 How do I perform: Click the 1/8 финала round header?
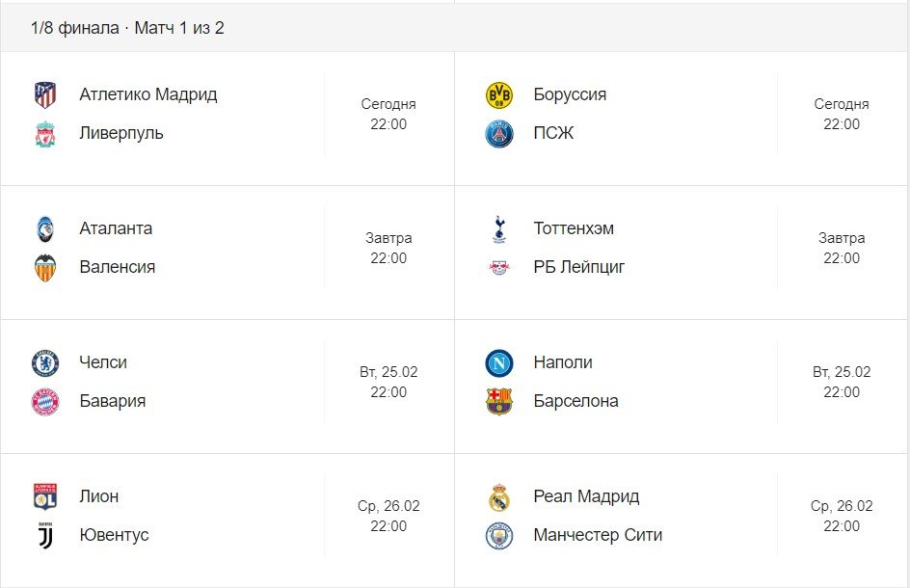click(x=127, y=28)
